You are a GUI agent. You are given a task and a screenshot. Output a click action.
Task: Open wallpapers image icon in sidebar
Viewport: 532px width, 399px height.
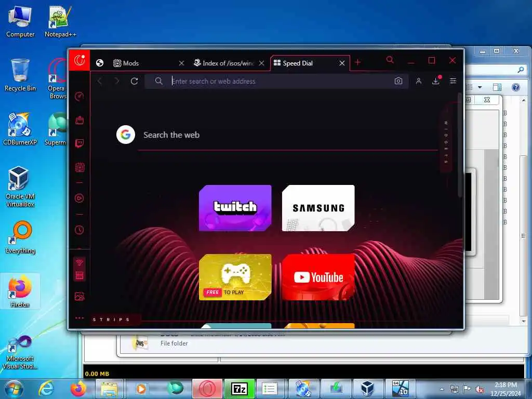(79, 296)
